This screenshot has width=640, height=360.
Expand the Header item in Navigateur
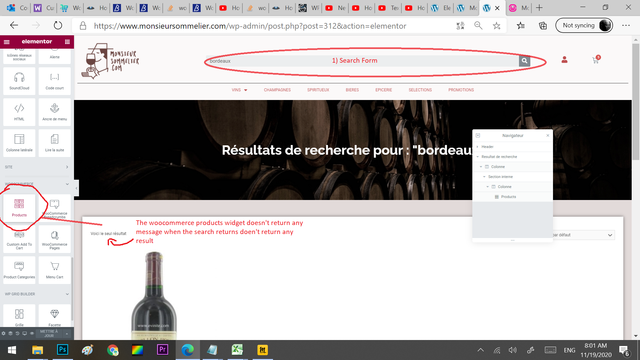(478, 147)
